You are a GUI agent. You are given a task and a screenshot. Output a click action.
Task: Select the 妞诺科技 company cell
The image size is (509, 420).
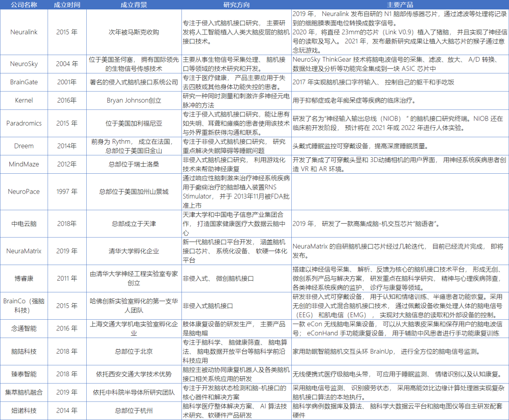tap(24, 411)
